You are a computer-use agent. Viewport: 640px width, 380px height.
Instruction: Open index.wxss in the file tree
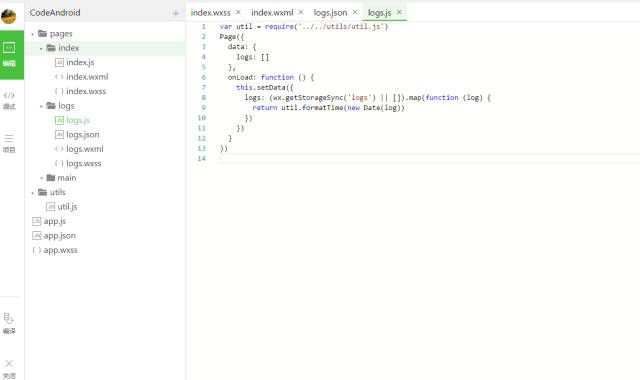tap(86, 91)
